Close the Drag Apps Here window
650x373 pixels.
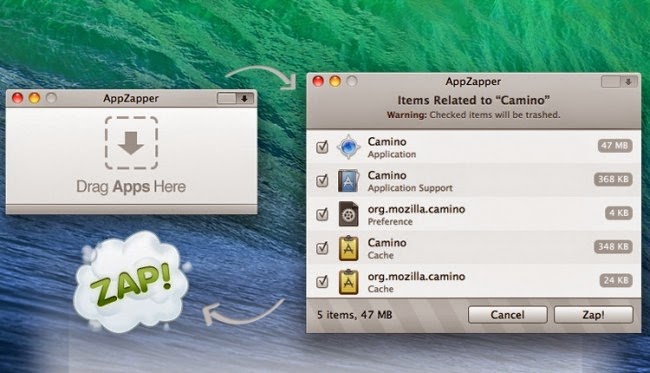click(x=17, y=98)
